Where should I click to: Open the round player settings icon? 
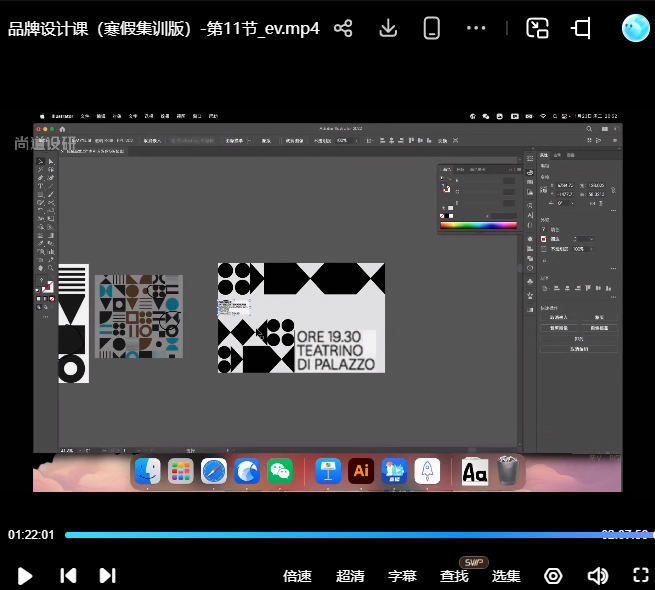point(553,575)
